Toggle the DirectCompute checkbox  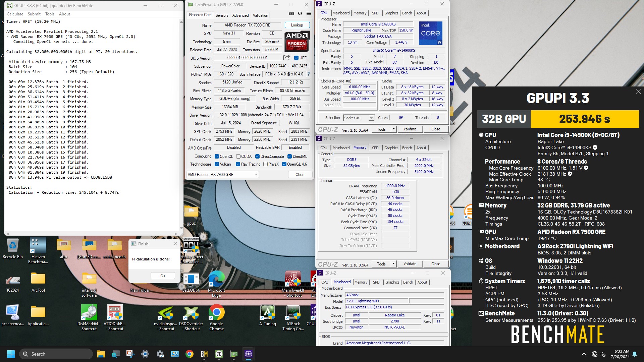[257, 157]
